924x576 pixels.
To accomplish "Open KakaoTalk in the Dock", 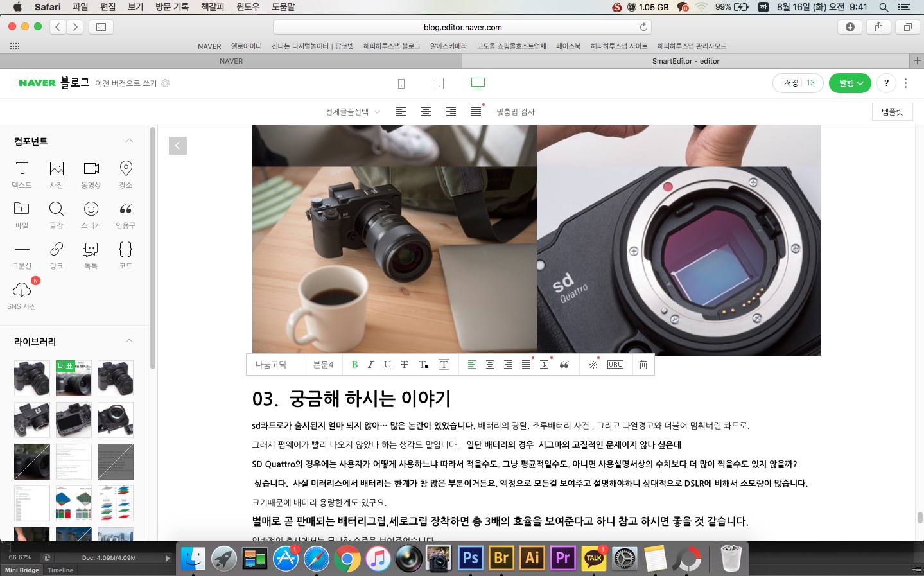I will [x=594, y=558].
